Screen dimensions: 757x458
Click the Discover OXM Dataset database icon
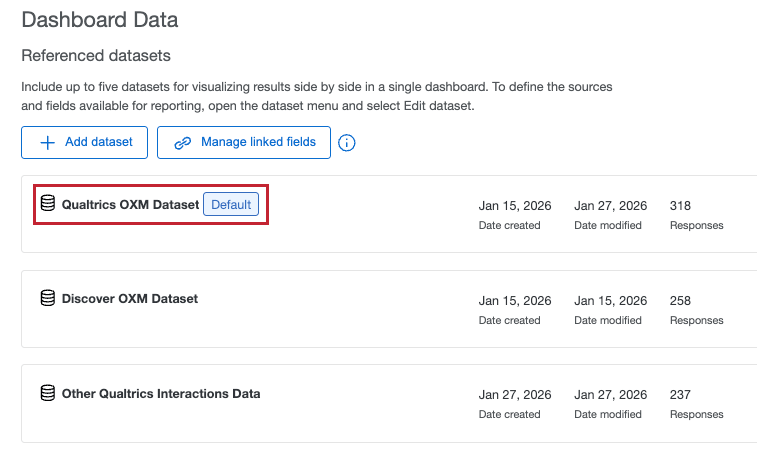pos(47,298)
